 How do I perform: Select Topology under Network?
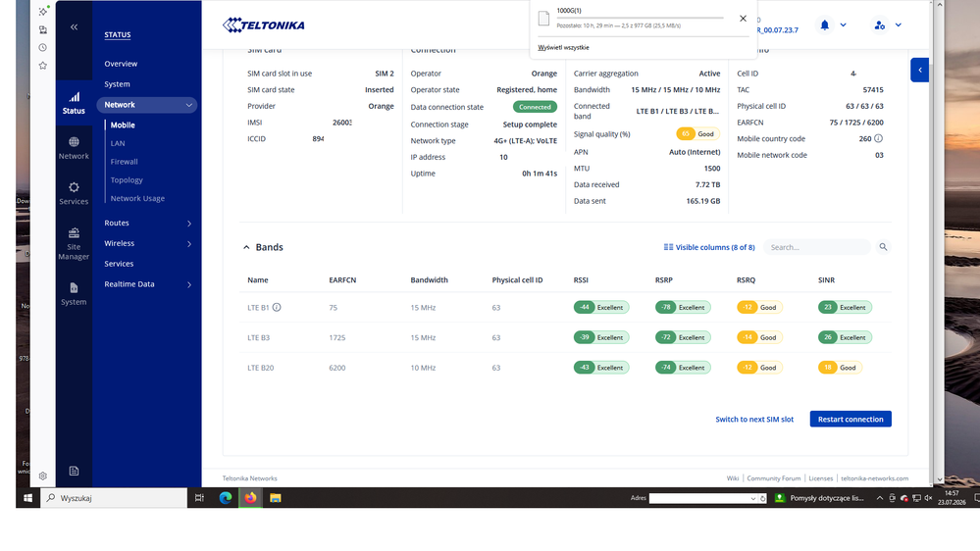click(127, 180)
